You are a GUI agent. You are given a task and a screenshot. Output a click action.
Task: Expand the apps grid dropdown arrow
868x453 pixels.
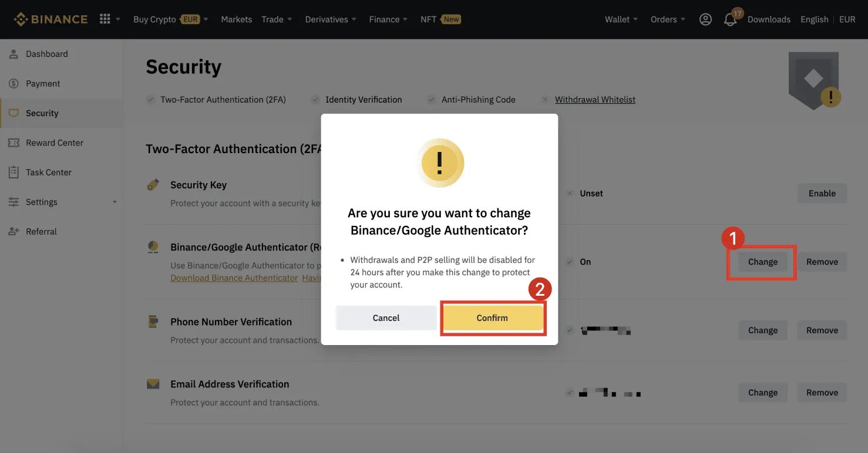[118, 19]
